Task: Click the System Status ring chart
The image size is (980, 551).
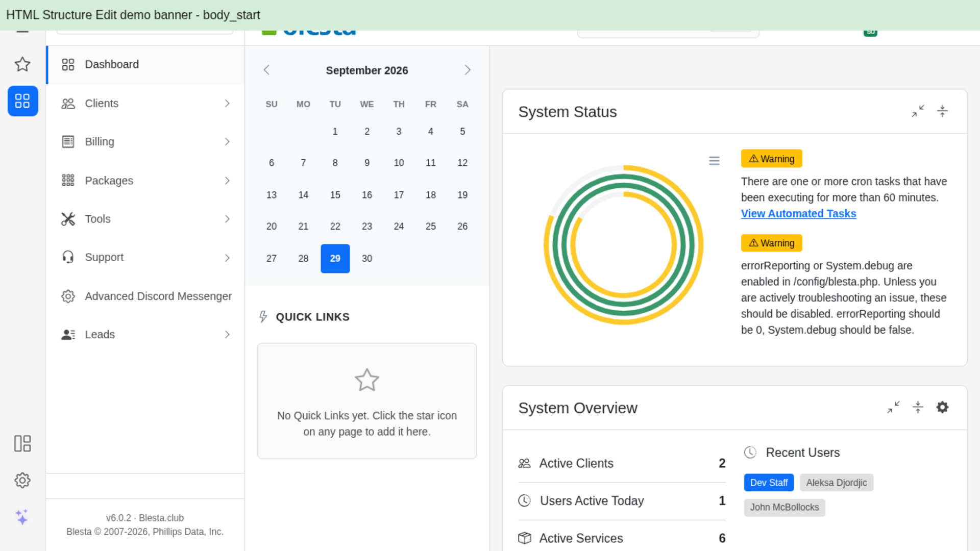Action: tap(623, 245)
